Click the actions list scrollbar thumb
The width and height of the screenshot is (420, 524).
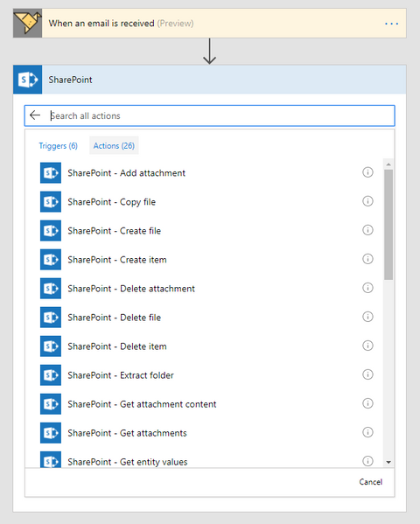tap(388, 225)
